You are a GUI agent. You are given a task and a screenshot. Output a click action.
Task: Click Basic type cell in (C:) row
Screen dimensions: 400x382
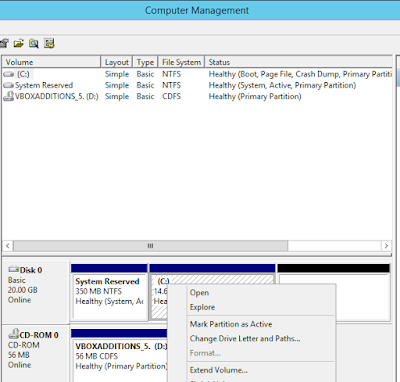(x=145, y=74)
